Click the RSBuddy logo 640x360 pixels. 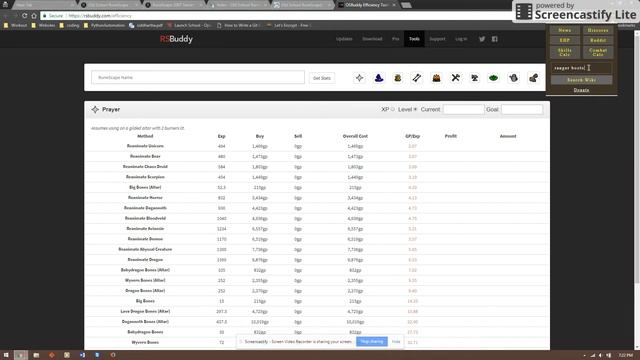point(176,39)
